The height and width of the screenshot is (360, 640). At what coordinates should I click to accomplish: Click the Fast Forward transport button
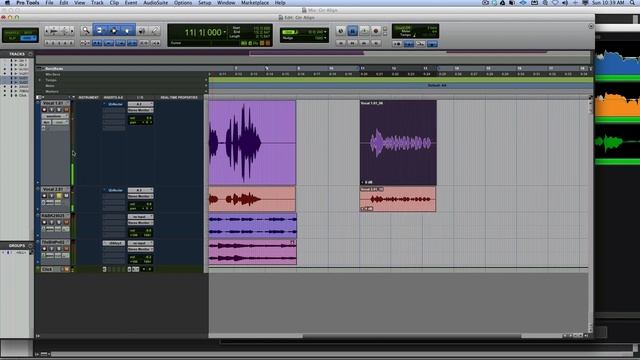click(364, 43)
